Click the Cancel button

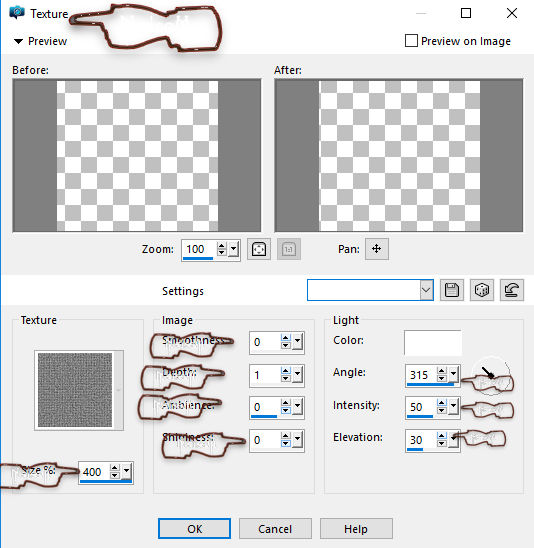tap(275, 528)
